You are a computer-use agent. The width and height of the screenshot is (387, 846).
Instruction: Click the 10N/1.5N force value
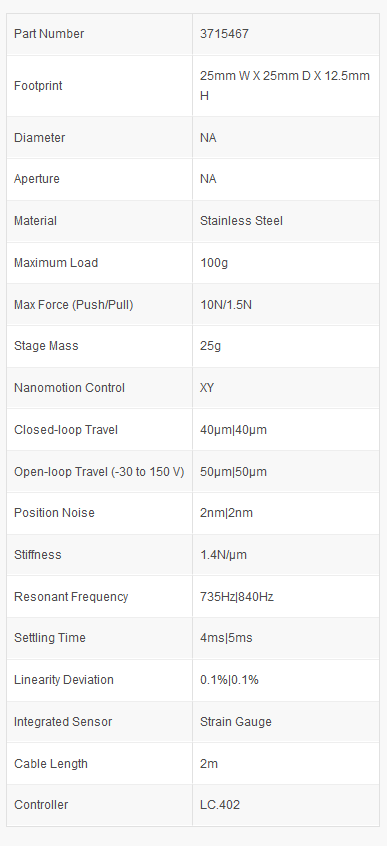226,305
